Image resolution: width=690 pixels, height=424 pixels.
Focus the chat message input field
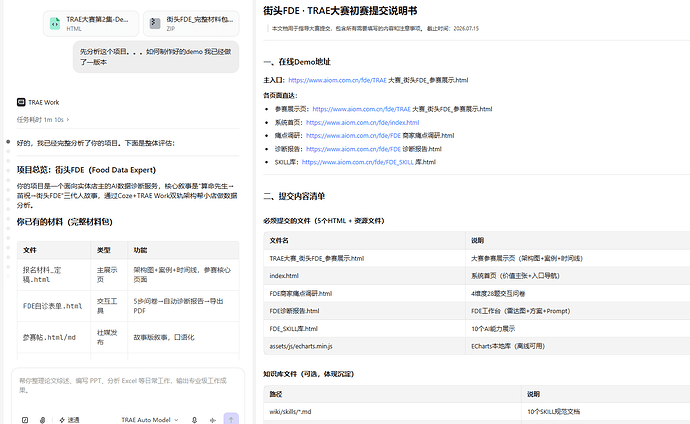click(128, 386)
